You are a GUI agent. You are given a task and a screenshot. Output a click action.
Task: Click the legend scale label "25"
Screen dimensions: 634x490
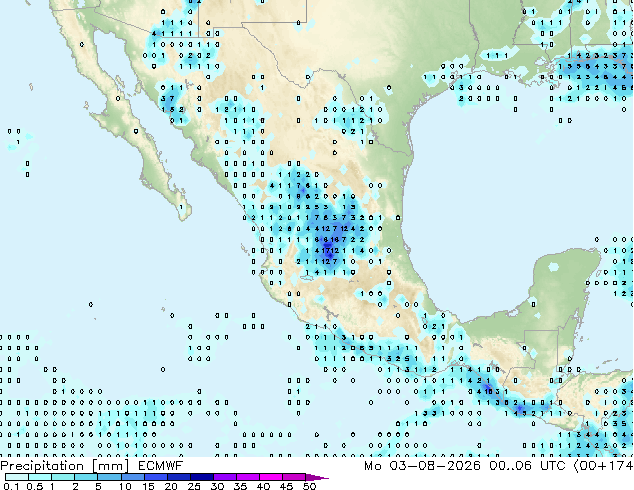pyautogui.click(x=194, y=486)
